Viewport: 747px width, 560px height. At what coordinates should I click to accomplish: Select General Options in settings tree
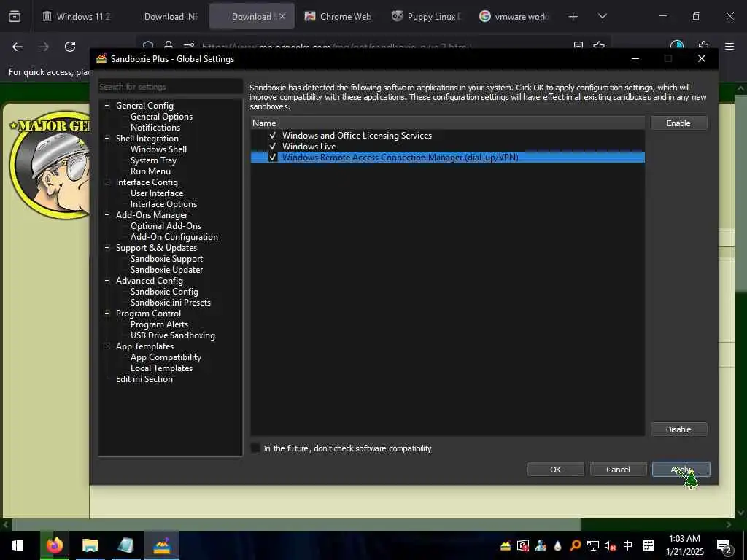[x=161, y=116]
